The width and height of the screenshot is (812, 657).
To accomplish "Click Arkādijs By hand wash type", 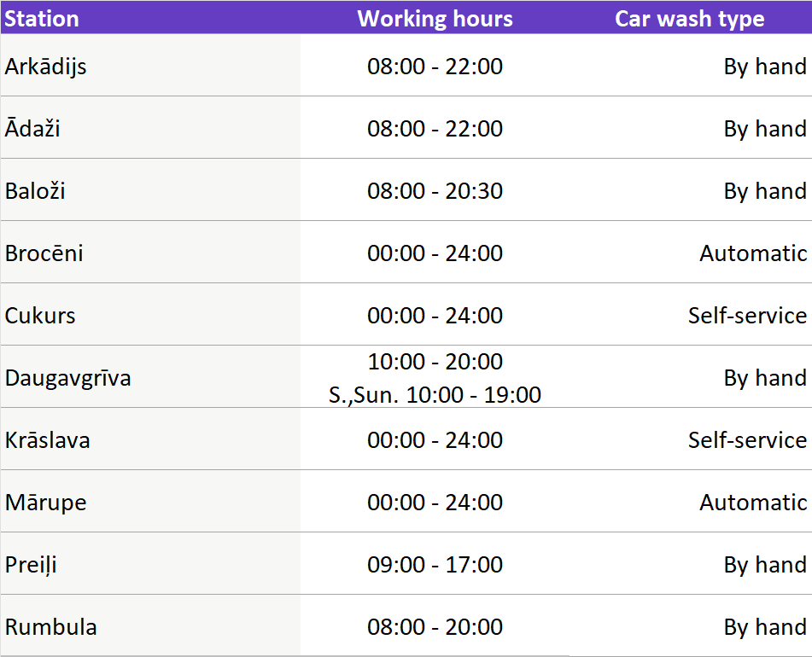I will (x=764, y=67).
